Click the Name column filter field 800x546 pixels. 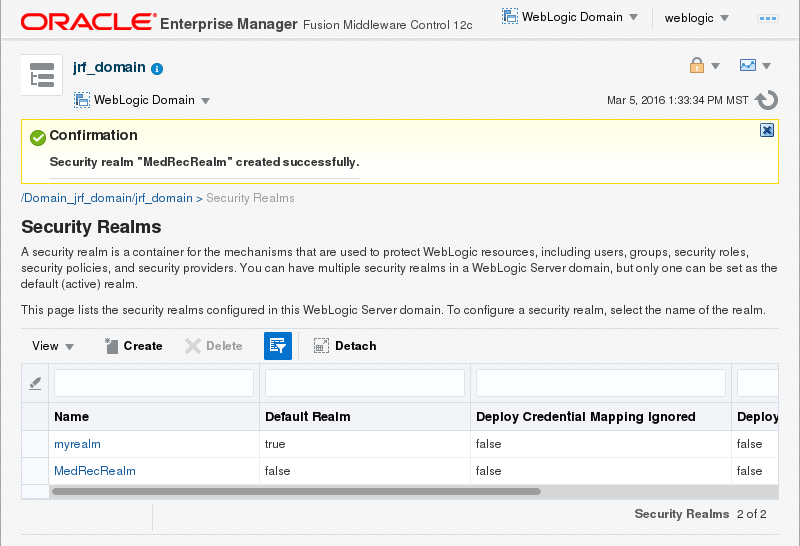[154, 383]
